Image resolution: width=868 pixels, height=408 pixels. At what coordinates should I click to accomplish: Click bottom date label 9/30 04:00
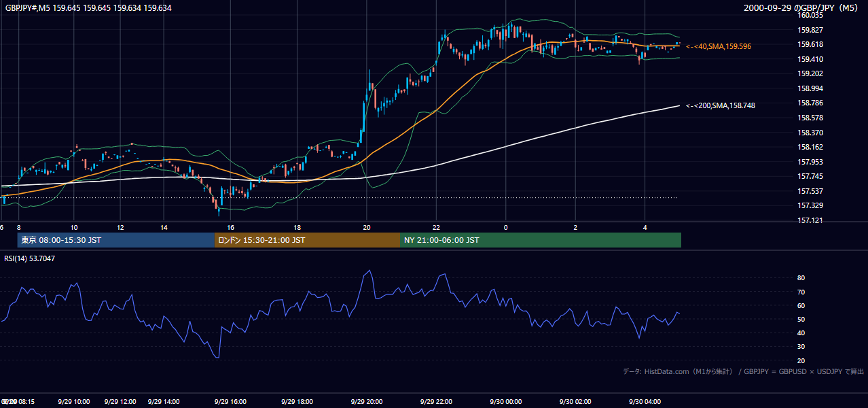[645, 402]
